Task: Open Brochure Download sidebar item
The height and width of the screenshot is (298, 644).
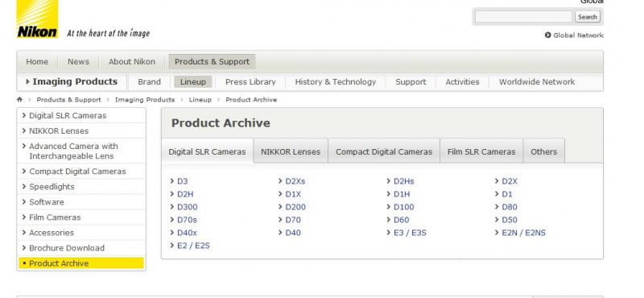Action: [81, 248]
